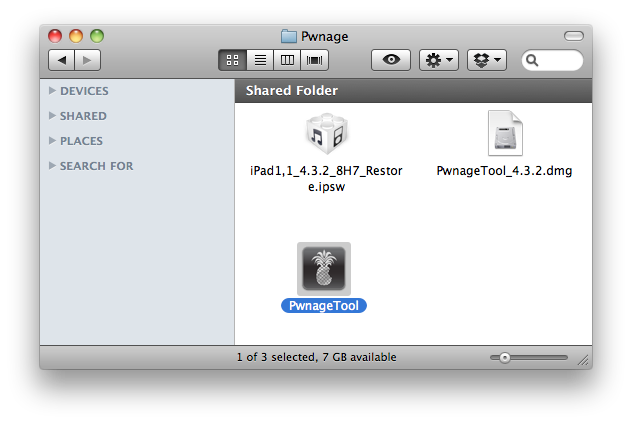632x424 pixels.
Task: Switch to Cover Flow view
Action: click(315, 60)
